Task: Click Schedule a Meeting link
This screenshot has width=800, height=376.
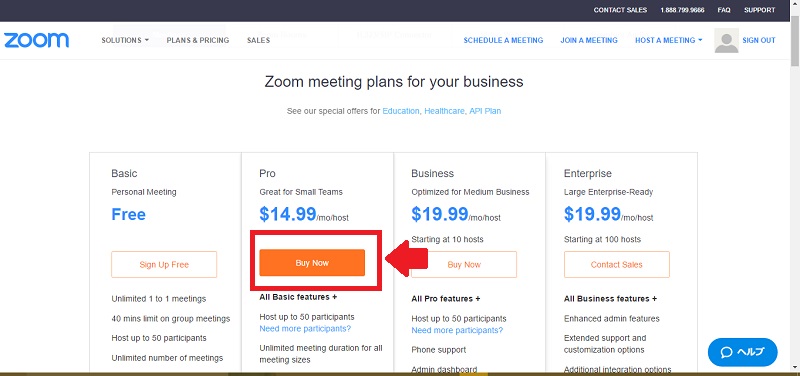Action: pos(503,40)
